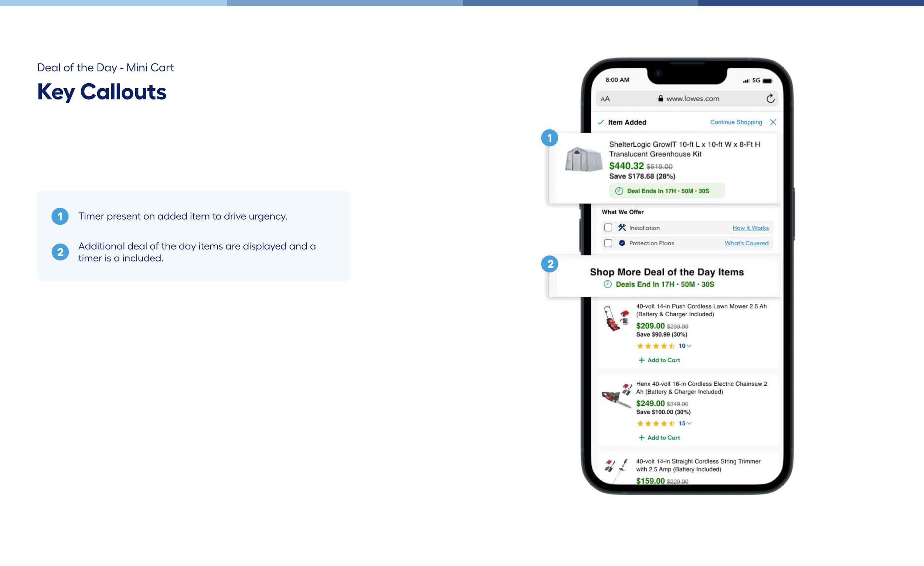The width and height of the screenshot is (924, 566).
Task: Open the Henx Cordless Electric Chainsaw title
Action: pyautogui.click(x=702, y=388)
